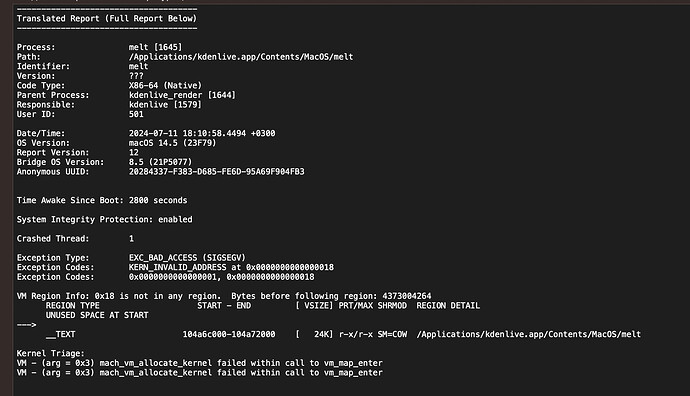Click the first mach_vm_allocate_kernel triage line
Image resolution: width=690 pixels, height=396 pixels.
tap(199, 363)
